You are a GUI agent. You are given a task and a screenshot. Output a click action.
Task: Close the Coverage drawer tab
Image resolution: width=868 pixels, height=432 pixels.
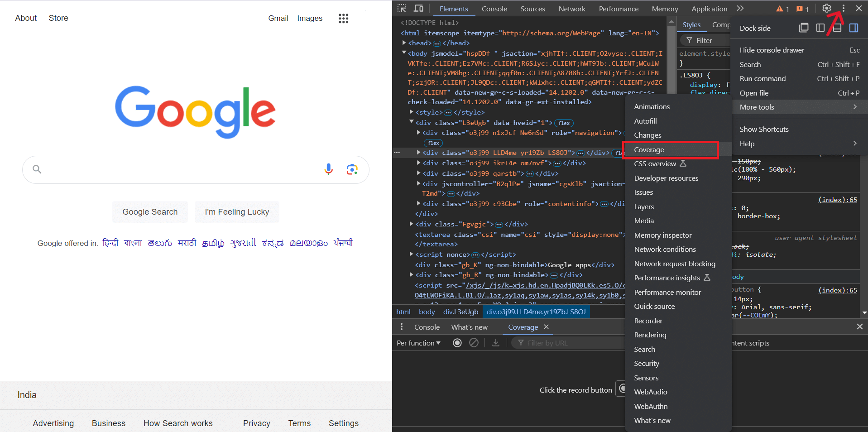[x=546, y=327]
